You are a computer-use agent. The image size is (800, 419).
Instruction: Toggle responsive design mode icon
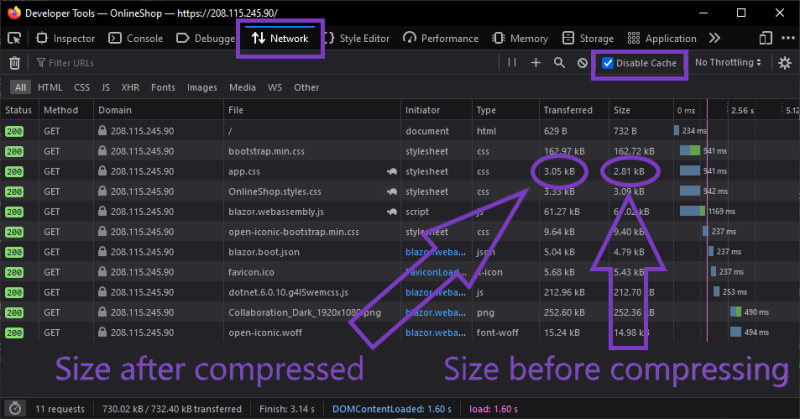[765, 38]
